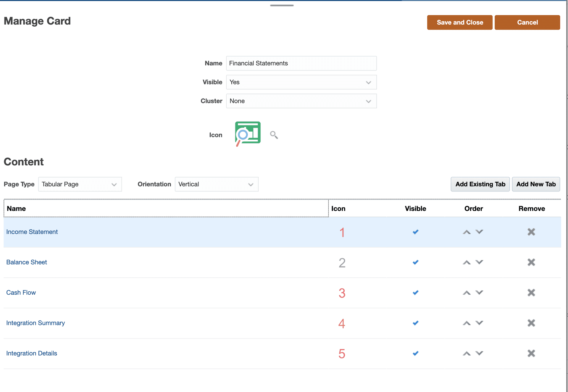Click Add New Tab button
The height and width of the screenshot is (392, 568).
(x=536, y=184)
